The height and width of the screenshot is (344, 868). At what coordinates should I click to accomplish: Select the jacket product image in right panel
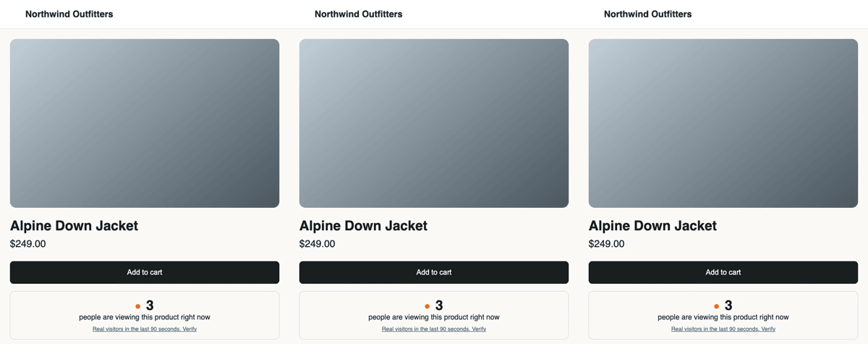pos(723,123)
